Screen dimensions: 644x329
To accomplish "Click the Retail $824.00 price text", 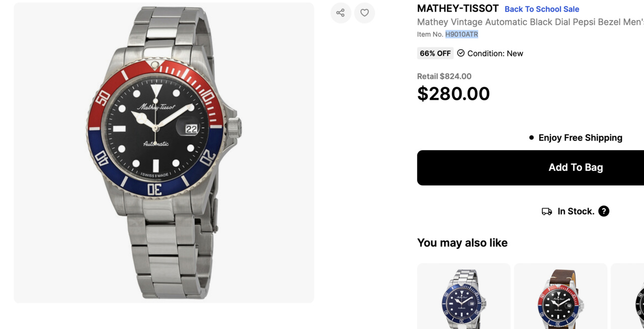I will 444,77.
